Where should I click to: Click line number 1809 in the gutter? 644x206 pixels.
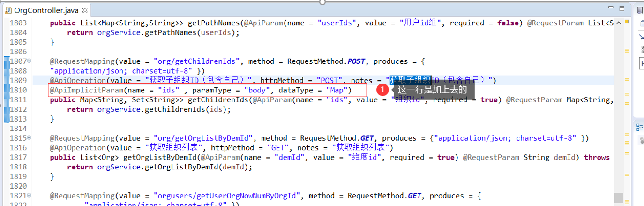[x=18, y=81]
